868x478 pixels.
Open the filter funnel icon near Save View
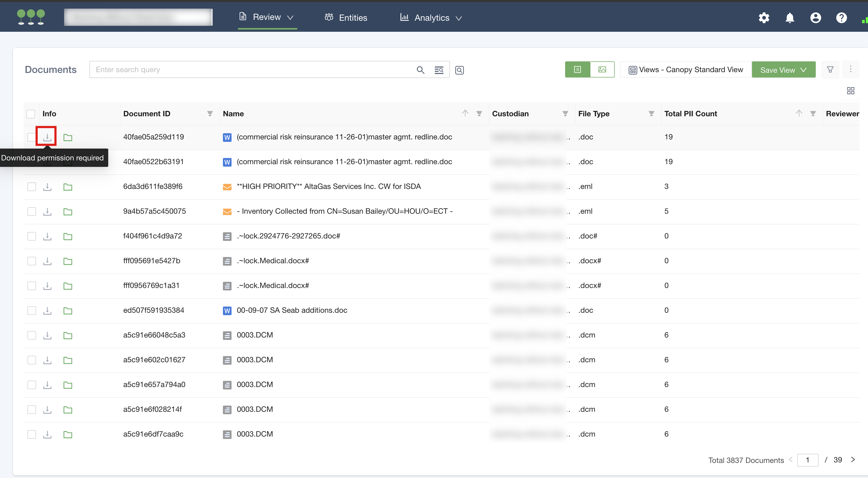click(x=830, y=69)
